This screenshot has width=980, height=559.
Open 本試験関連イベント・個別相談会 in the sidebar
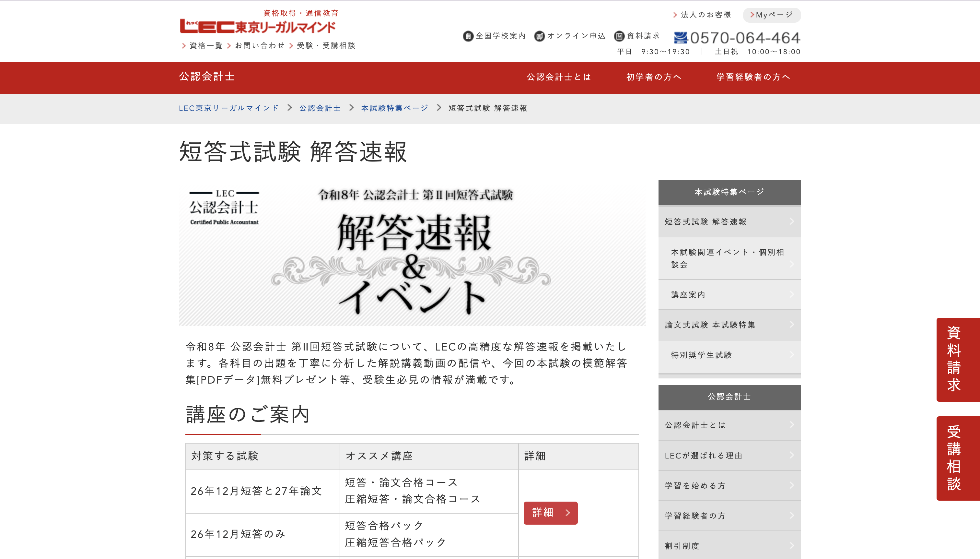729,258
